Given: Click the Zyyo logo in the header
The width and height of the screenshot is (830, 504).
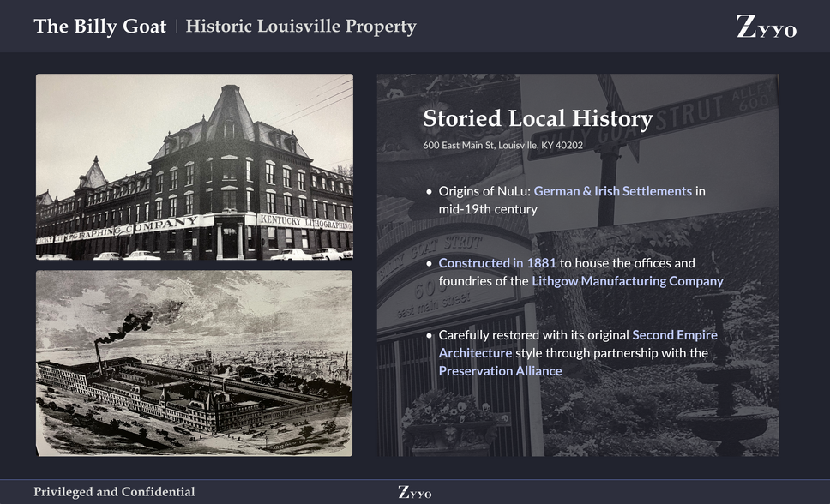Looking at the screenshot, I should pos(766,27).
